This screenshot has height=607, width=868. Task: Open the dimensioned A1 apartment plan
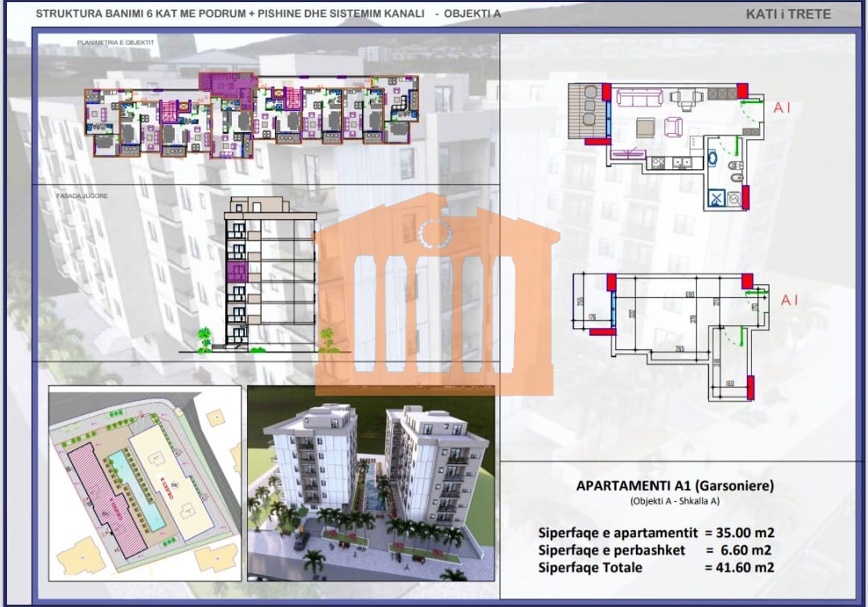coord(671,336)
